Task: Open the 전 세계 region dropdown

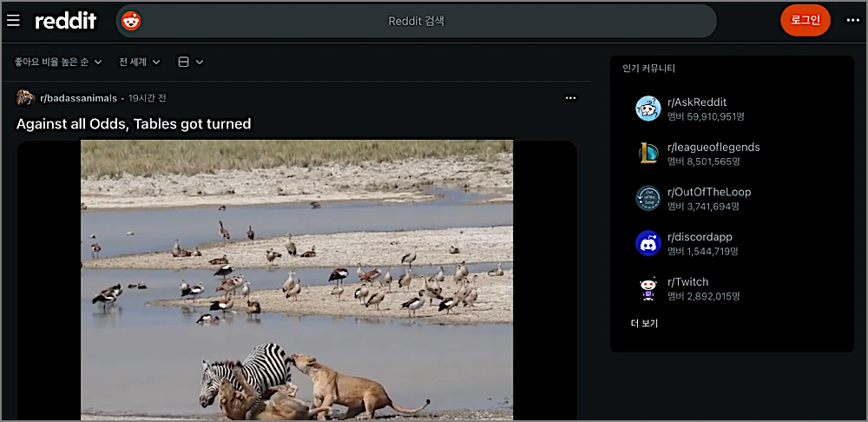Action: 140,62
